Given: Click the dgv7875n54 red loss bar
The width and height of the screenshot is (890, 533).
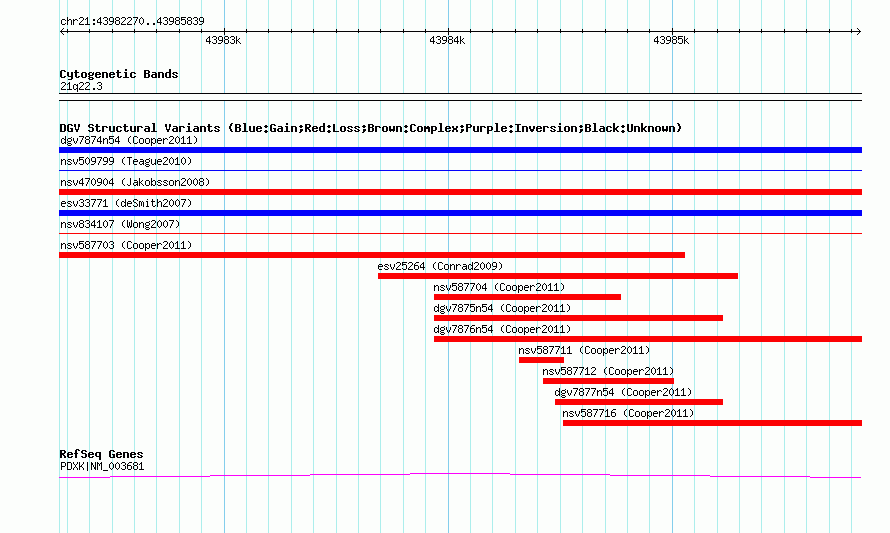Looking at the screenshot, I should pos(578,318).
